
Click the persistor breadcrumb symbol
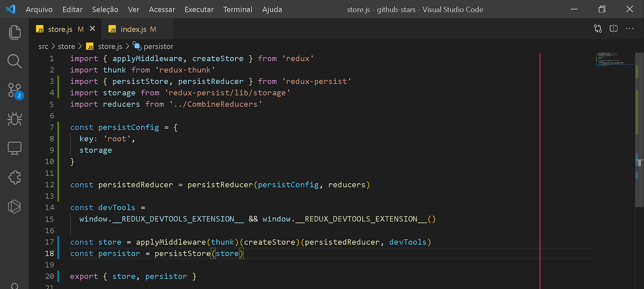158,46
